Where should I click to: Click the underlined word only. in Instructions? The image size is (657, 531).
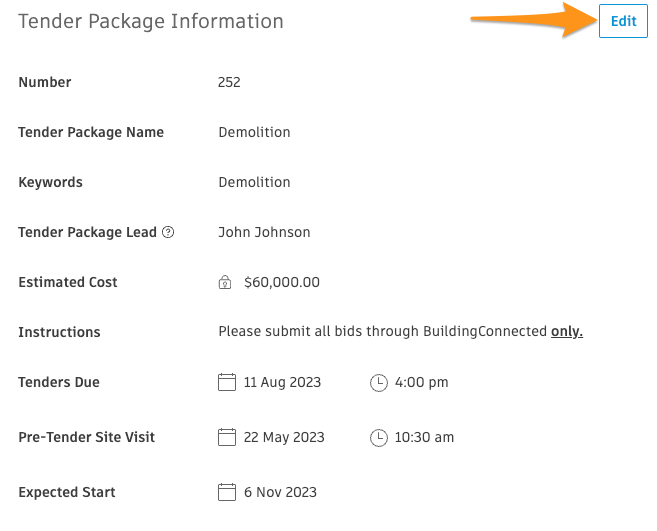[x=566, y=332]
